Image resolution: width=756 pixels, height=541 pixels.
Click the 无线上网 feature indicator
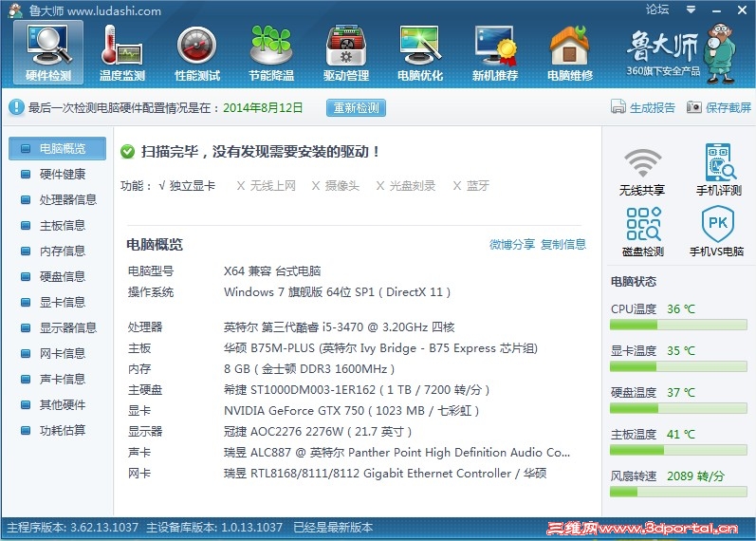click(267, 186)
